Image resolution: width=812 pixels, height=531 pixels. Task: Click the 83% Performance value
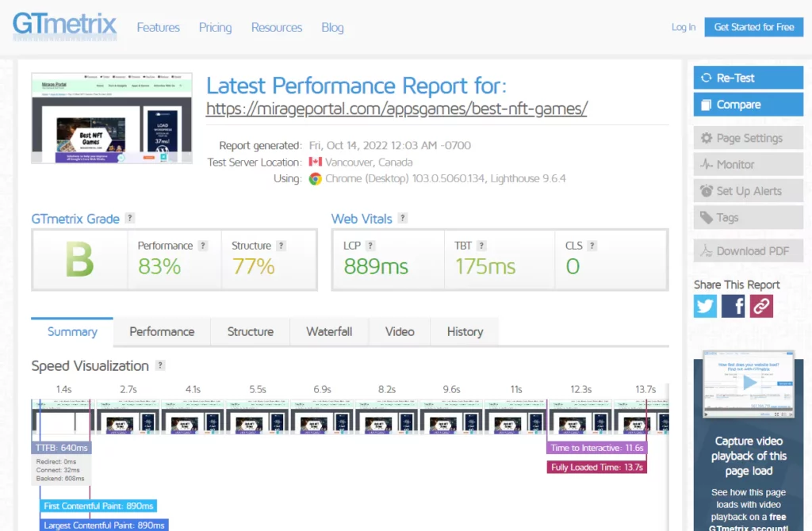coord(159,267)
